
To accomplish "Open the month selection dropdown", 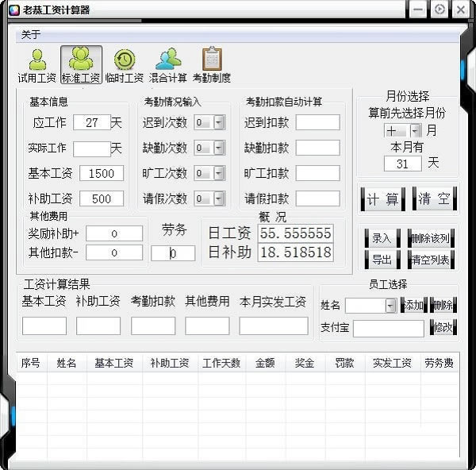I will pyautogui.click(x=415, y=131).
